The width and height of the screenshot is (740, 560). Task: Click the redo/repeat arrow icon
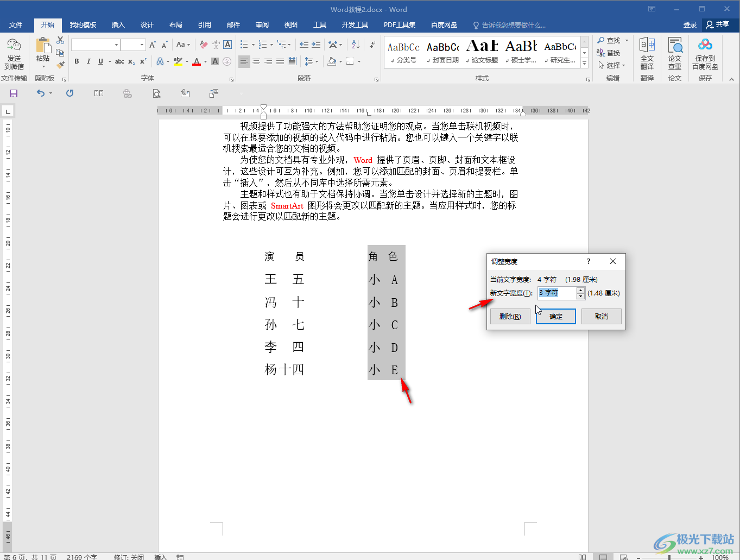69,93
